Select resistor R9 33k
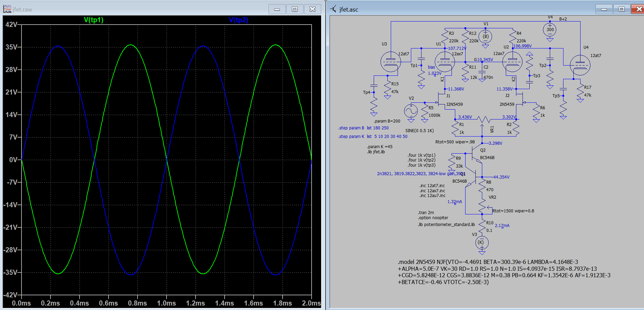 [x=452, y=162]
